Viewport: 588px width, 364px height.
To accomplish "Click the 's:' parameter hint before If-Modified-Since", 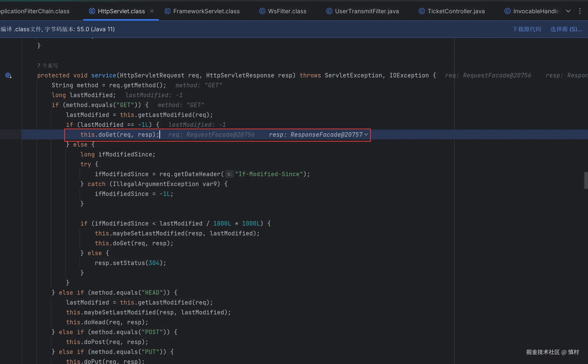I will (x=229, y=174).
